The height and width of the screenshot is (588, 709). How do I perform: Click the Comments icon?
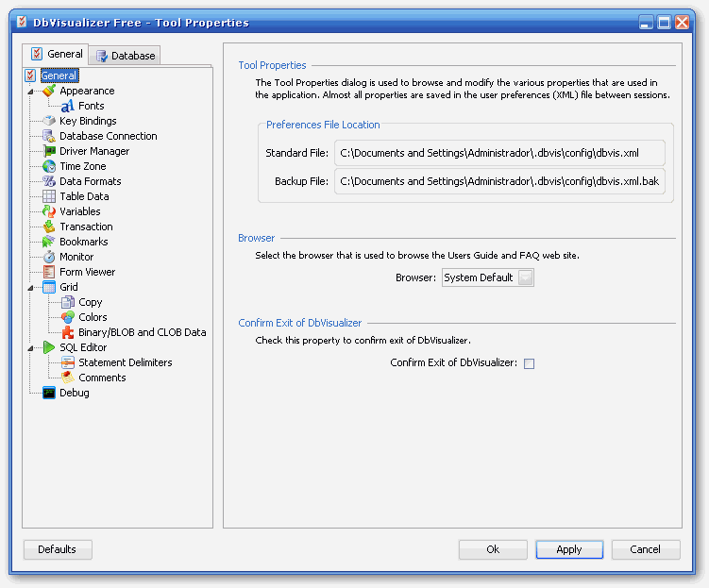click(67, 378)
